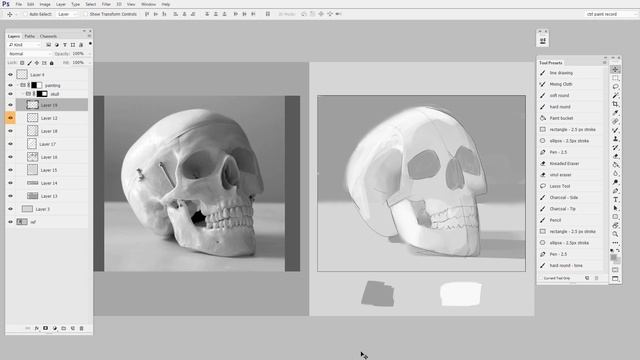Enable the Auto-Select checkbox
640x360 pixels.
coord(25,14)
